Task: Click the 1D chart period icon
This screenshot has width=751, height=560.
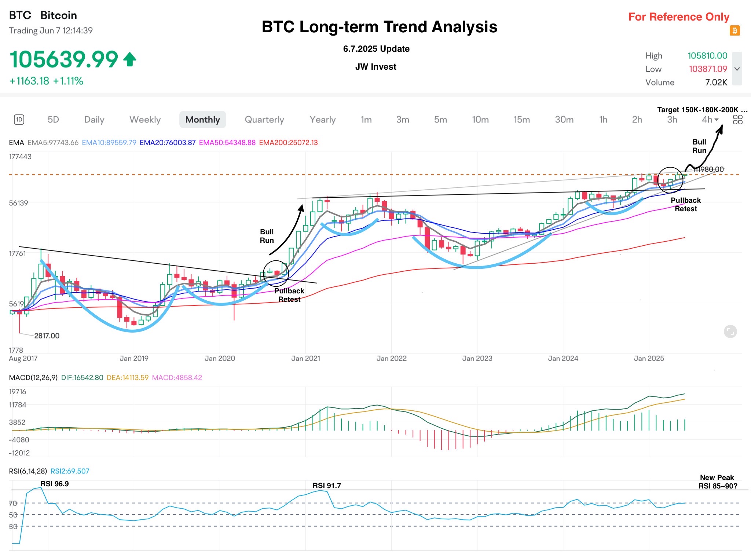Action: point(19,120)
